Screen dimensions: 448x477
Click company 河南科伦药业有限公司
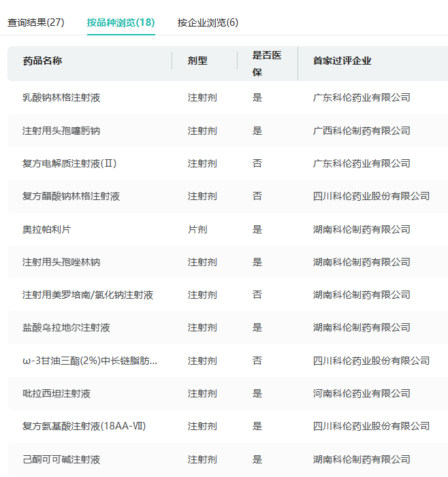point(362,394)
